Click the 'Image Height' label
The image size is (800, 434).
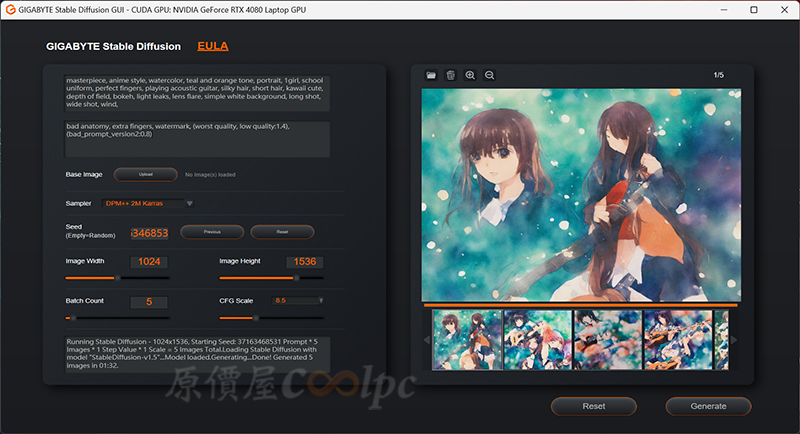tap(240, 261)
